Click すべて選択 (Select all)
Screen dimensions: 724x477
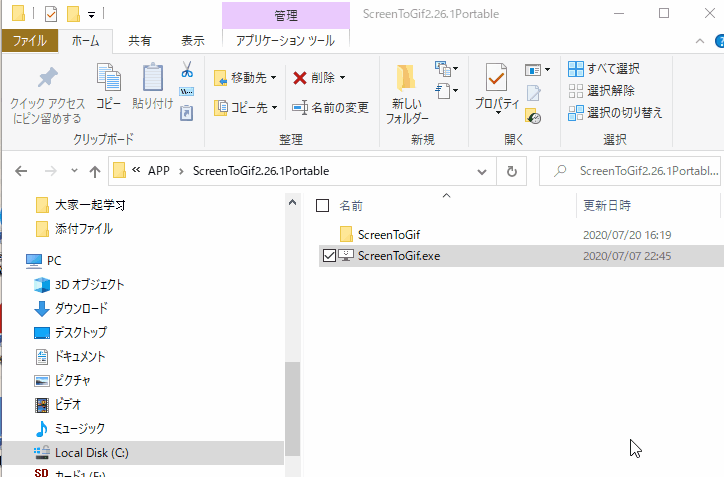603,69
